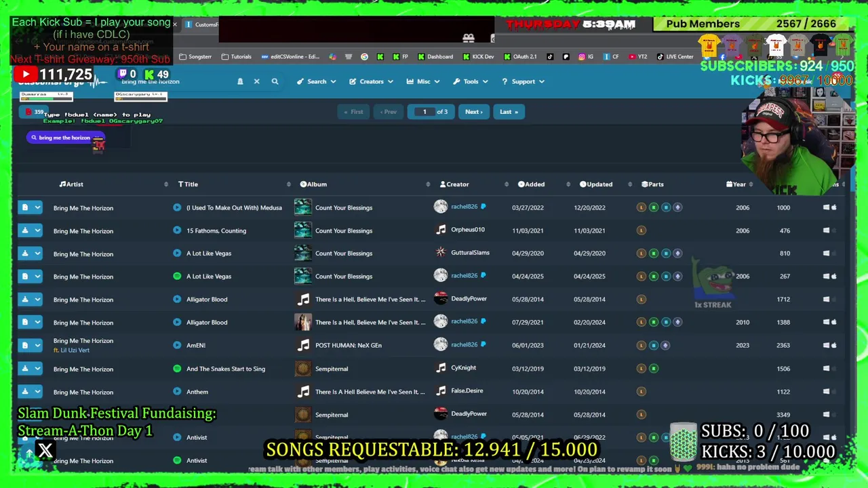This screenshot has width=868, height=488.
Task: Expand row options for 15 Fathoms, Counting
Action: 38,230
